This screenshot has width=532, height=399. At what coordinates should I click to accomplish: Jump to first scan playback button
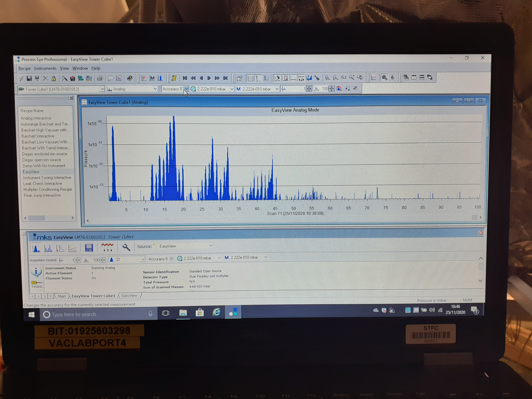pyautogui.click(x=185, y=78)
